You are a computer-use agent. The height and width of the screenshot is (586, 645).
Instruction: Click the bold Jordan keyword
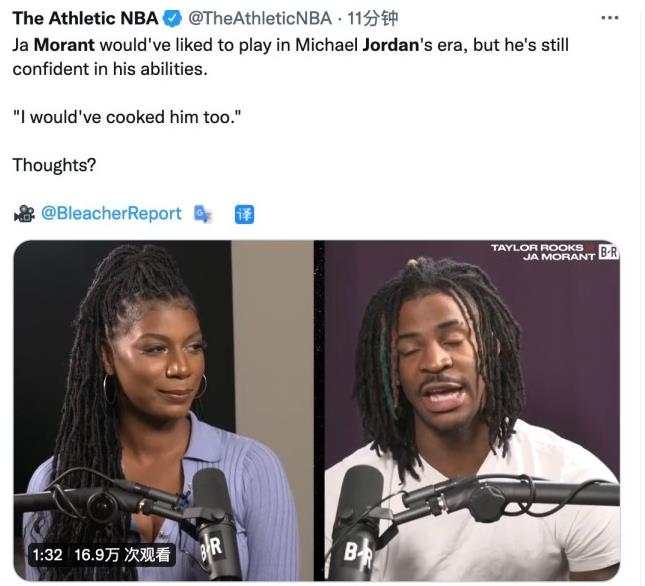390,44
